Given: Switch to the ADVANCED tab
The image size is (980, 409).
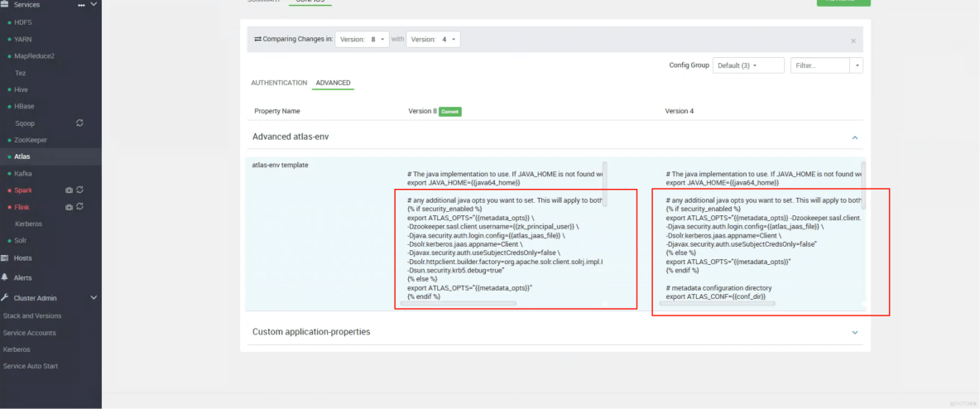Looking at the screenshot, I should [x=333, y=83].
